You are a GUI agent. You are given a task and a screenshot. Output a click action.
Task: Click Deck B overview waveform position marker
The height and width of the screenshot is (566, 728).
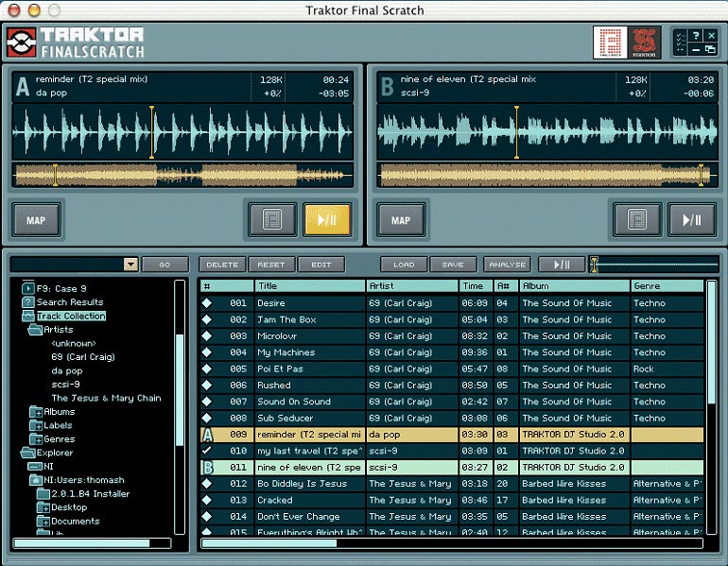click(x=702, y=175)
